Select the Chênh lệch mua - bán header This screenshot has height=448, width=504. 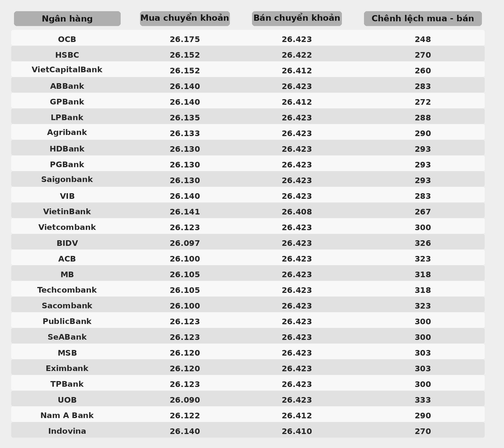(x=423, y=19)
